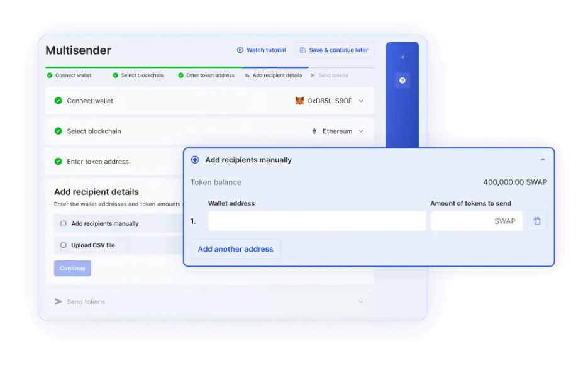This screenshot has width=588, height=373.
Task: Go to Add recipient details progress step
Action: point(274,75)
